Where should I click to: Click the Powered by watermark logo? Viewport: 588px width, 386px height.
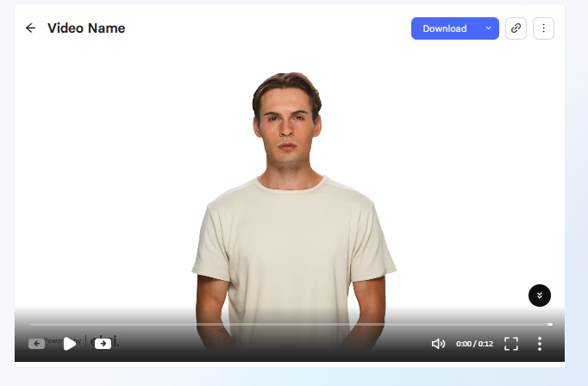pos(81,341)
